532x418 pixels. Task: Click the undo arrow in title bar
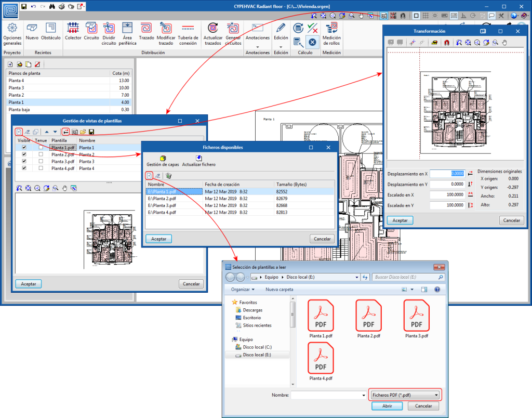pyautogui.click(x=33, y=6)
